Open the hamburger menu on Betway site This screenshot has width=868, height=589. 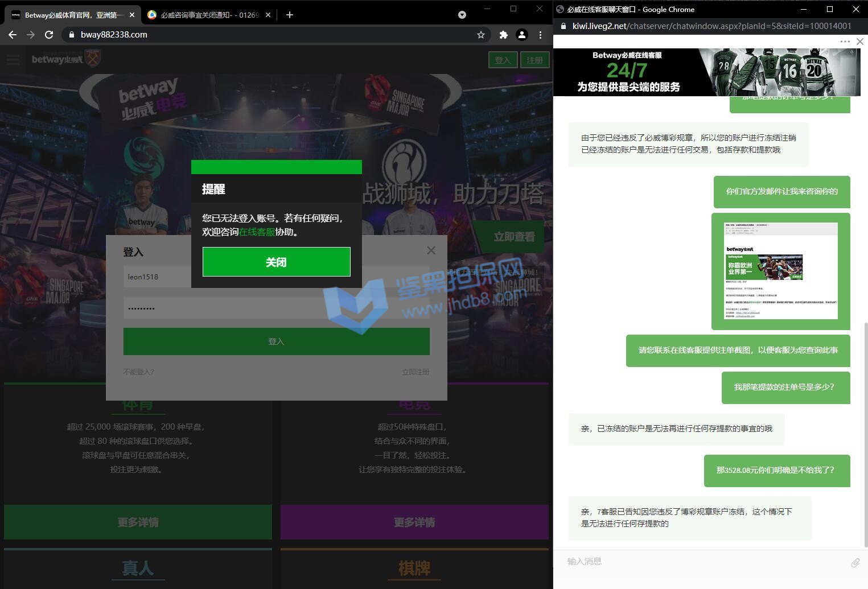pos(13,59)
